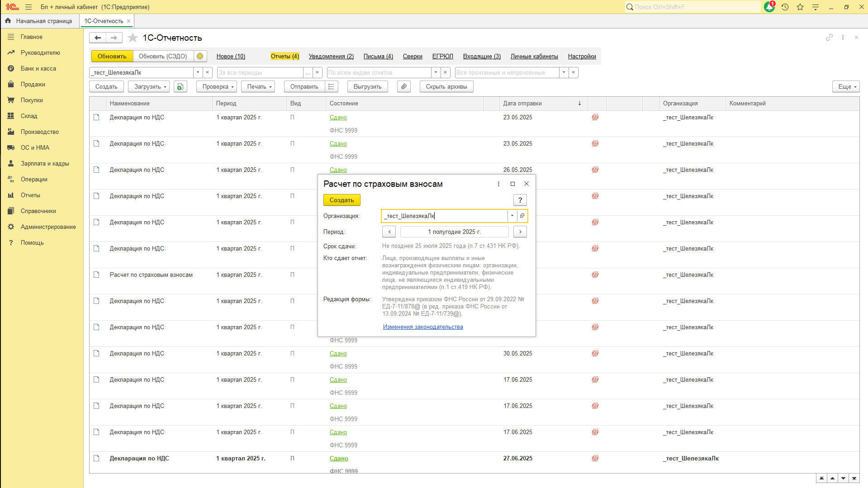Open the Зарплата и кадры section
The height and width of the screenshot is (488, 868).
click(x=45, y=163)
